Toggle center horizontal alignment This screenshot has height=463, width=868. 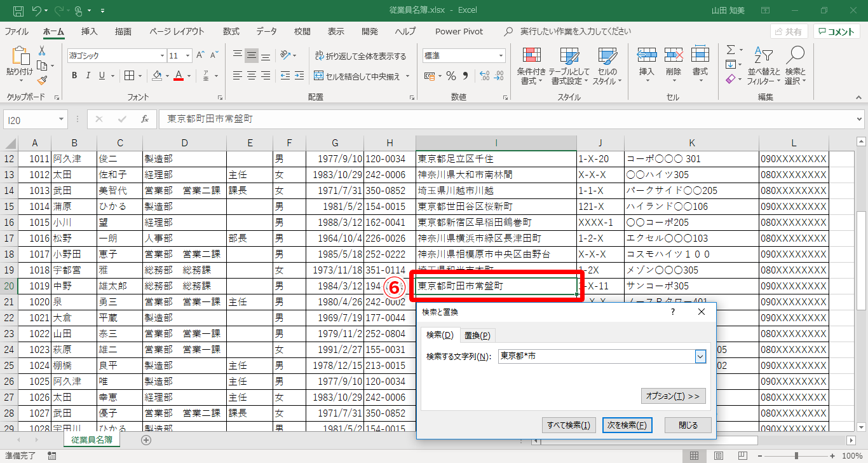252,76
